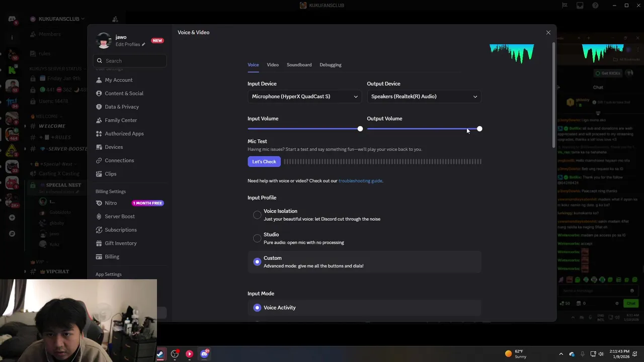
Task: Click the taskbar clock showing 2:11:43 PM
Action: [x=619, y=354]
